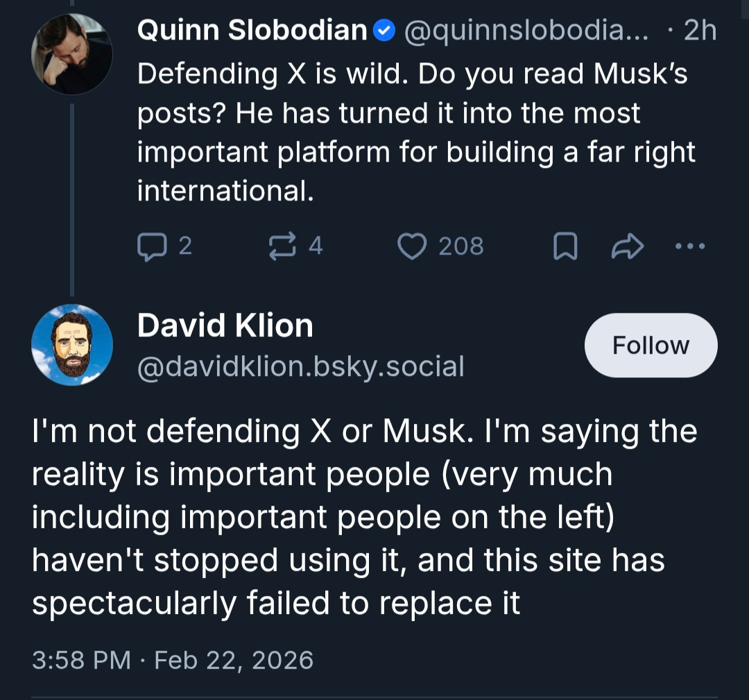Click the Quinn Slobodian display name
The image size is (749, 700).
pyautogui.click(x=252, y=31)
